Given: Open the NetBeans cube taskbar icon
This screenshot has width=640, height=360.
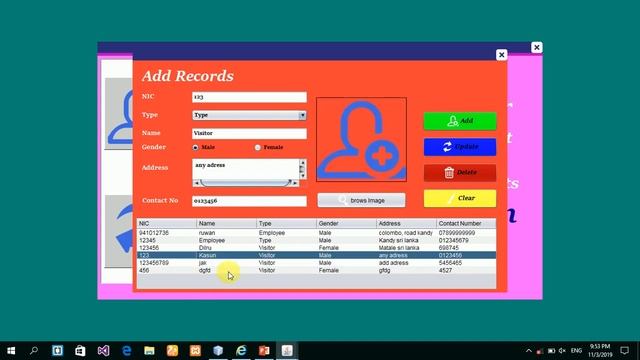Looking at the screenshot, I should (218, 351).
